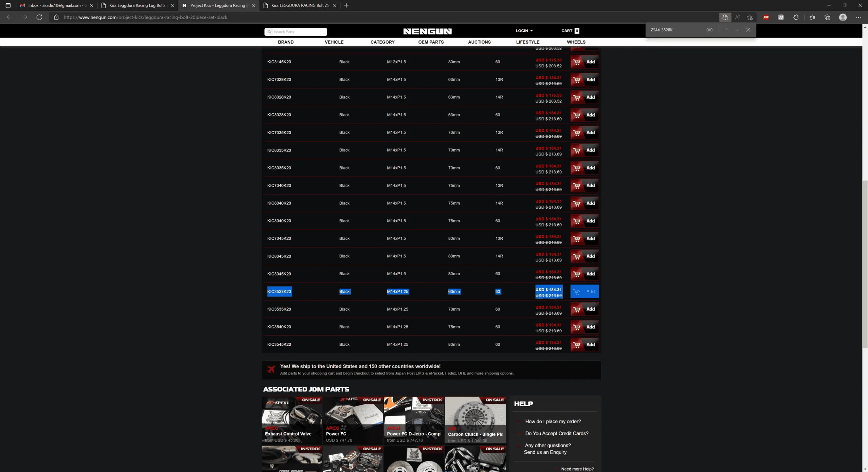Viewport: 868px width, 472px height.
Task: Click the browser Forward arrow
Action: point(24,17)
